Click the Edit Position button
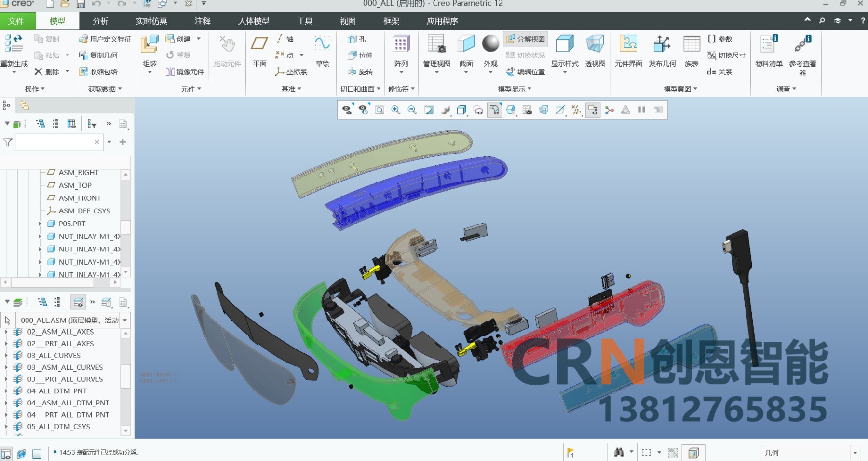 coord(526,72)
